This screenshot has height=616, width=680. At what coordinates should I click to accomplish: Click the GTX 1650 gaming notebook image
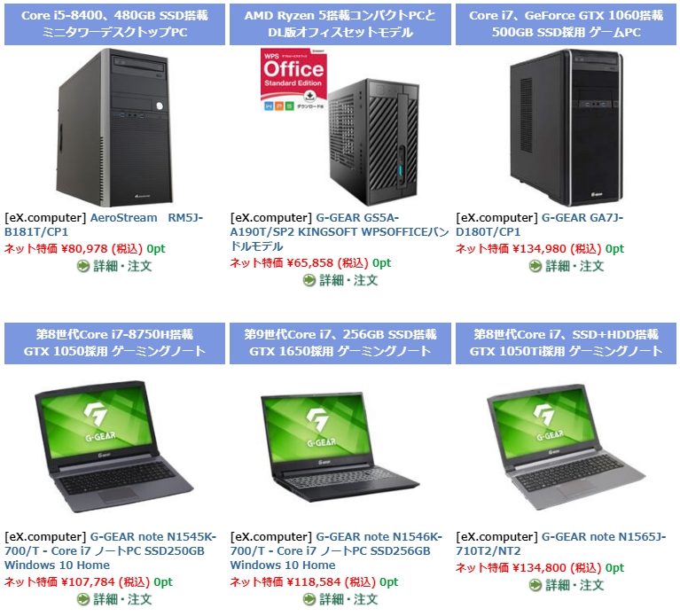pyautogui.click(x=340, y=447)
